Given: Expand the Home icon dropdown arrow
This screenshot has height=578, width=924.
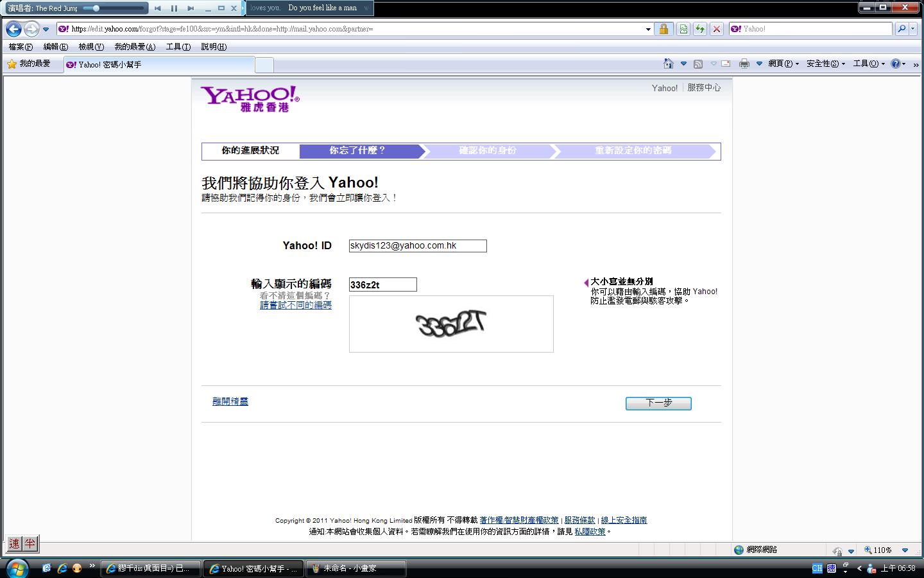Looking at the screenshot, I should pyautogui.click(x=683, y=64).
